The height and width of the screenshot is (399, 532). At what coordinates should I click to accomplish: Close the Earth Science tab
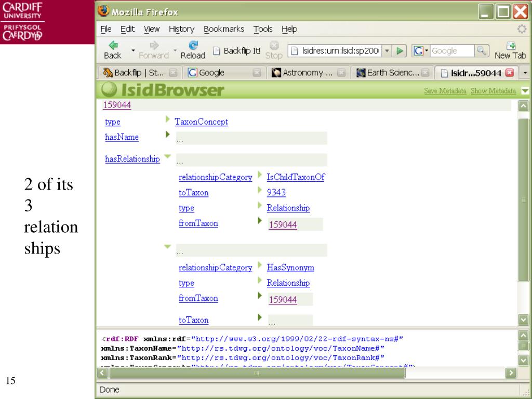[425, 73]
